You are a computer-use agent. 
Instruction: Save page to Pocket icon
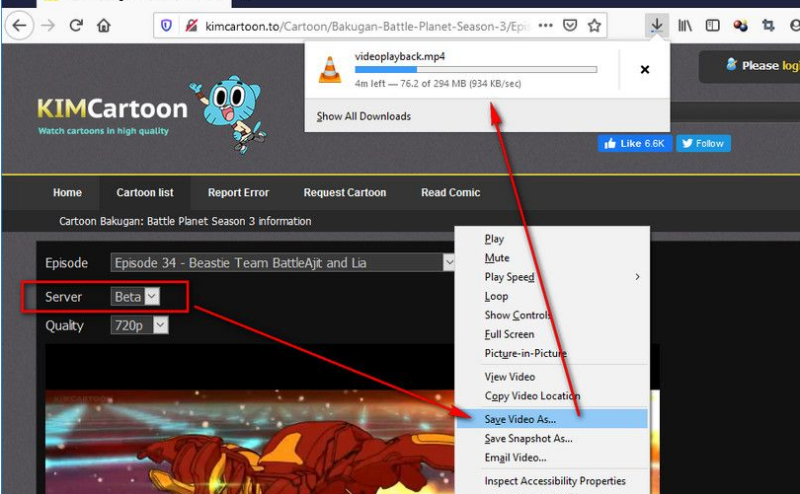570,26
